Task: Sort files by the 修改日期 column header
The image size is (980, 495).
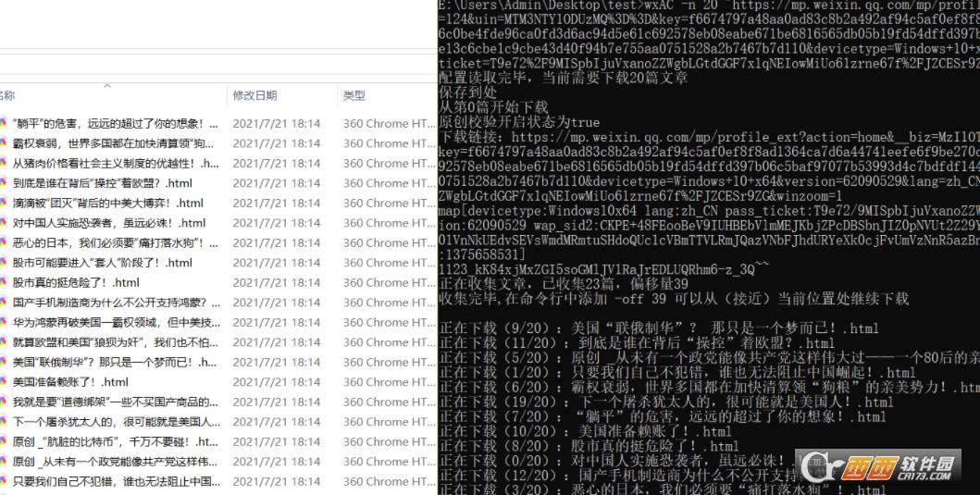Action: tap(255, 95)
